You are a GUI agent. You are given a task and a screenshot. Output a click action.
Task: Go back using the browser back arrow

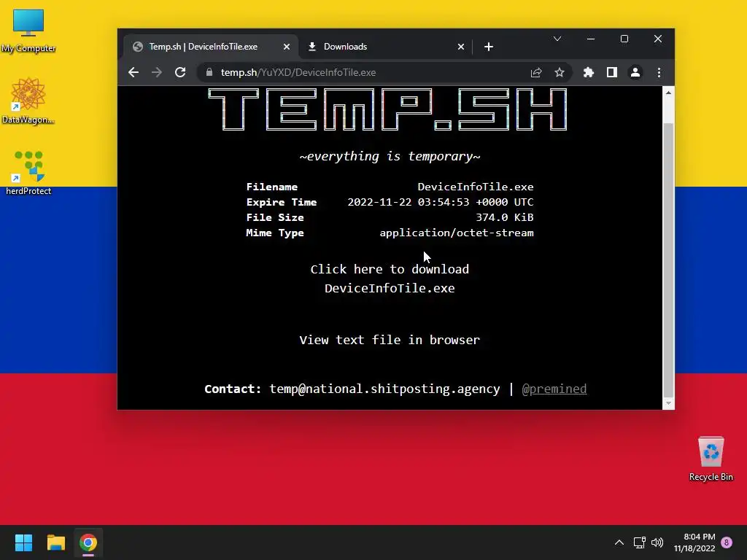[x=133, y=72]
